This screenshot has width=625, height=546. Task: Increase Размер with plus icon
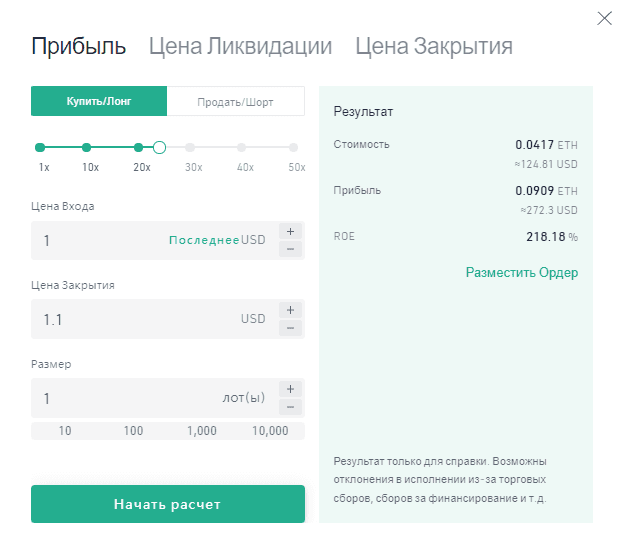(290, 389)
